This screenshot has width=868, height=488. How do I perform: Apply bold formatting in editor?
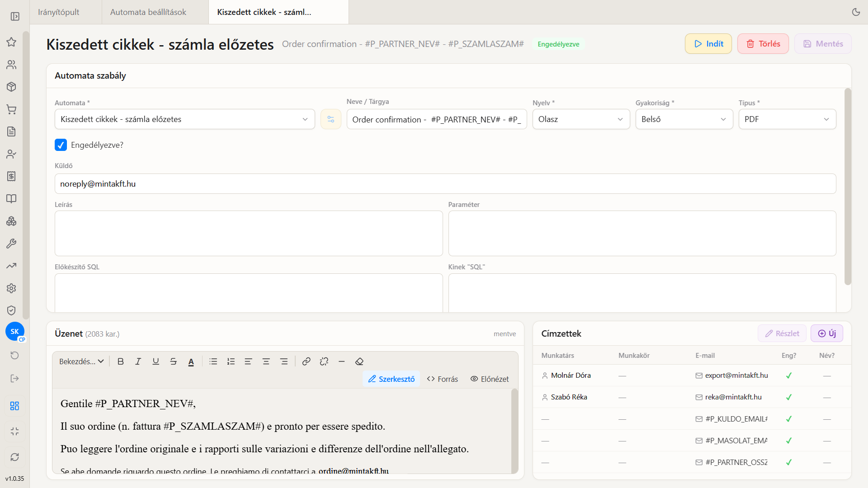point(120,361)
